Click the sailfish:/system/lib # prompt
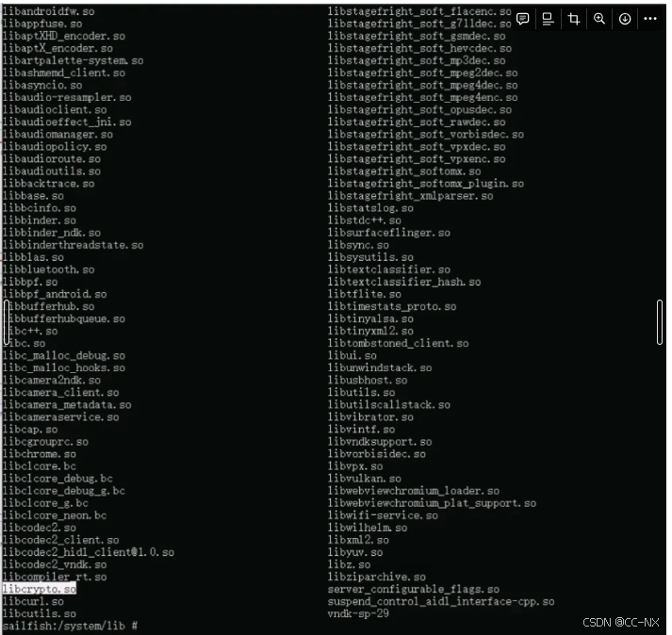The width and height of the screenshot is (672, 635). (x=70, y=626)
